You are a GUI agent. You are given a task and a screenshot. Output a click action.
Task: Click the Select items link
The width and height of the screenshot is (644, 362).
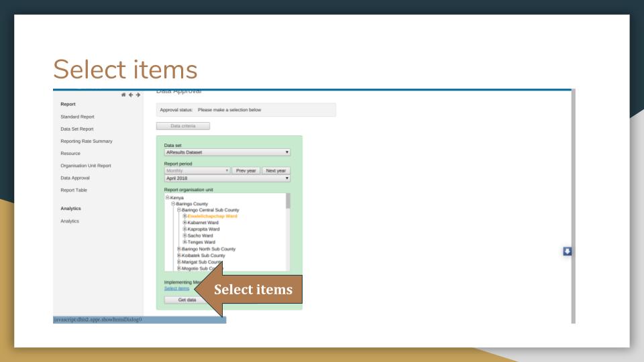coord(176,288)
